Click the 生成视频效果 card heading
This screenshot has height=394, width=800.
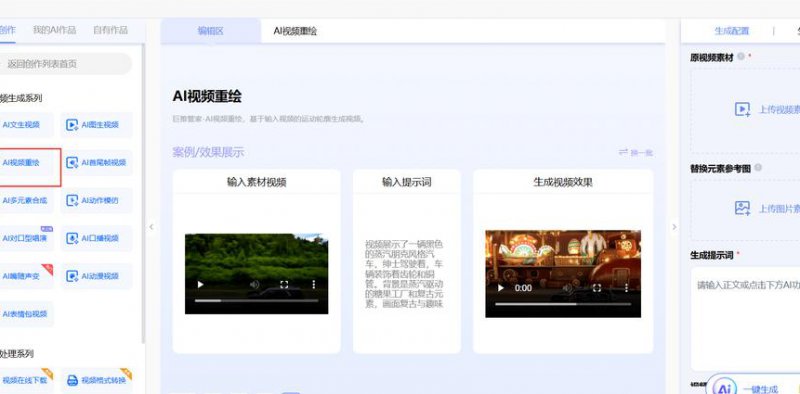pyautogui.click(x=563, y=182)
